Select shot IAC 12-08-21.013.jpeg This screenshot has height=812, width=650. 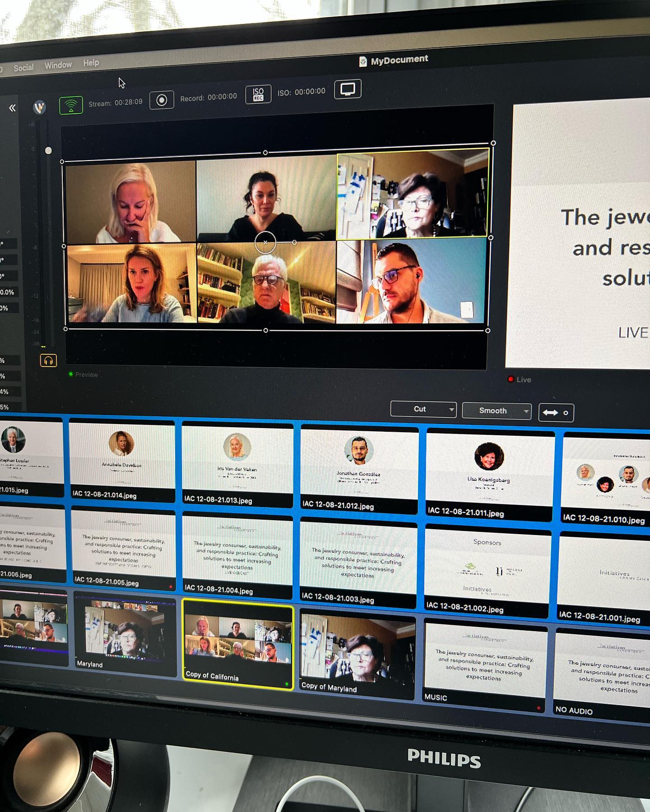(237, 466)
